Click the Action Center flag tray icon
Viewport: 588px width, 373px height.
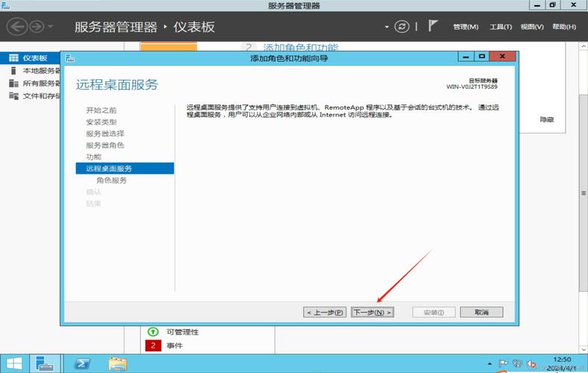point(503,363)
